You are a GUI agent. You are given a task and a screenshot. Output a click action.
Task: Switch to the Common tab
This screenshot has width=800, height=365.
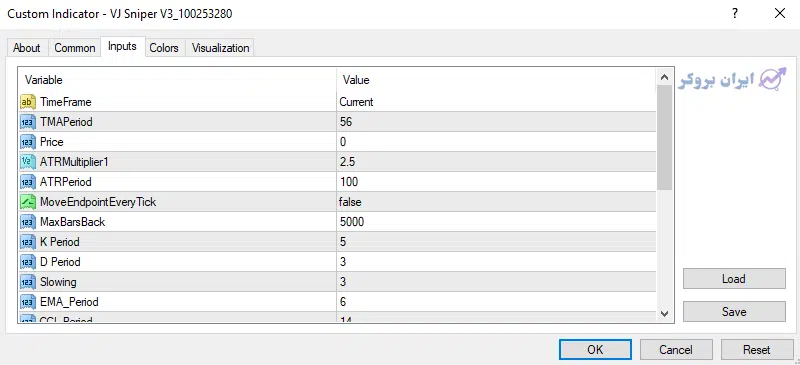[74, 48]
